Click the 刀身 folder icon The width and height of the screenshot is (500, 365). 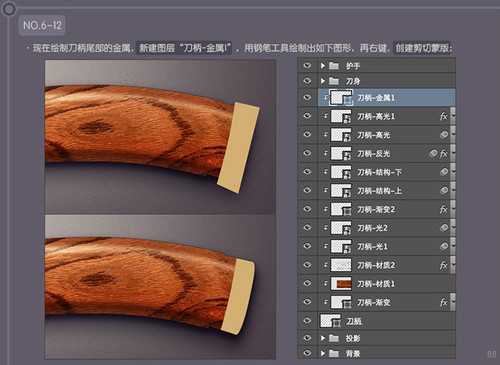(334, 81)
